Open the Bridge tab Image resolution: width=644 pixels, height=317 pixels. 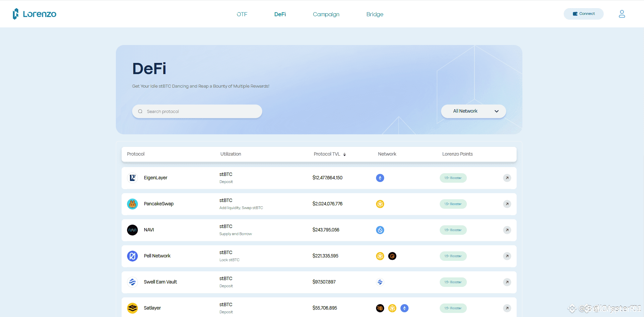coord(375,14)
